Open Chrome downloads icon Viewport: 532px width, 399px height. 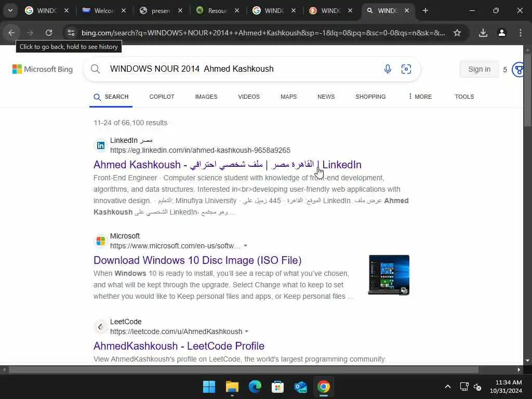[x=483, y=33]
